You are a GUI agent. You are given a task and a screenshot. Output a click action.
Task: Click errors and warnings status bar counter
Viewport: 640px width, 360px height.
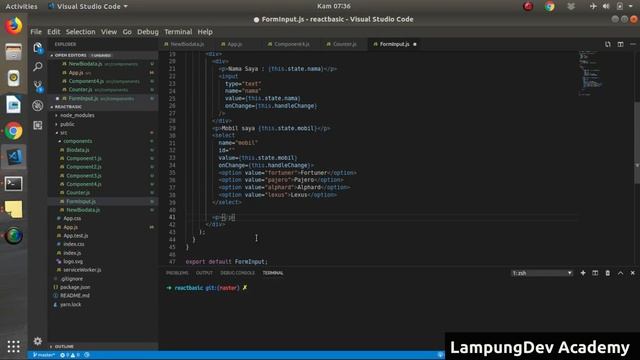coord(70,355)
